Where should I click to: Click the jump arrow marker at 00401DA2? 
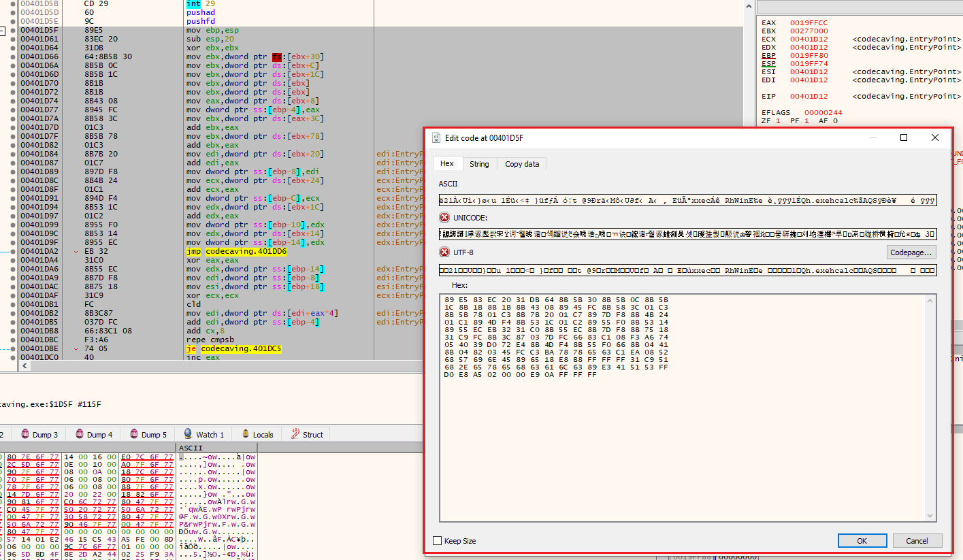[77, 251]
